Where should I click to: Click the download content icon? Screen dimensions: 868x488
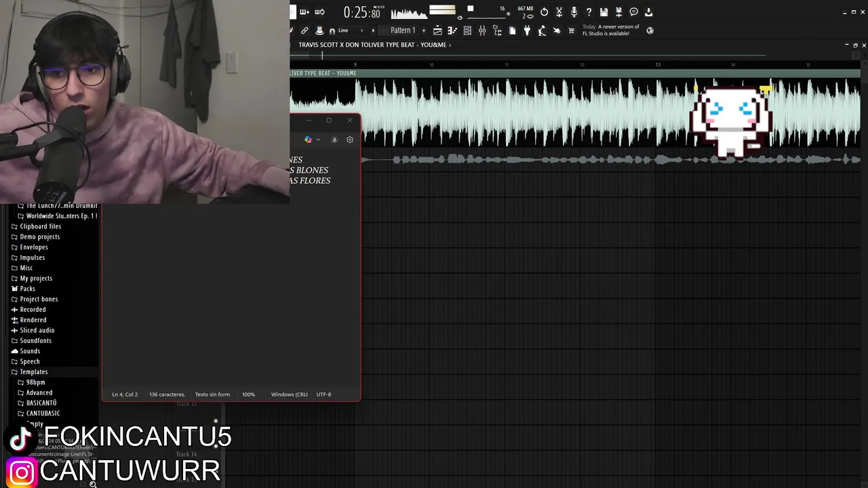pyautogui.click(x=648, y=12)
